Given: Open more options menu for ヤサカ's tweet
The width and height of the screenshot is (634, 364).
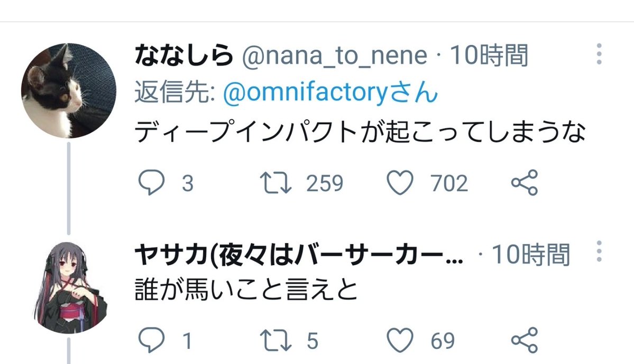Looking at the screenshot, I should pyautogui.click(x=599, y=251).
